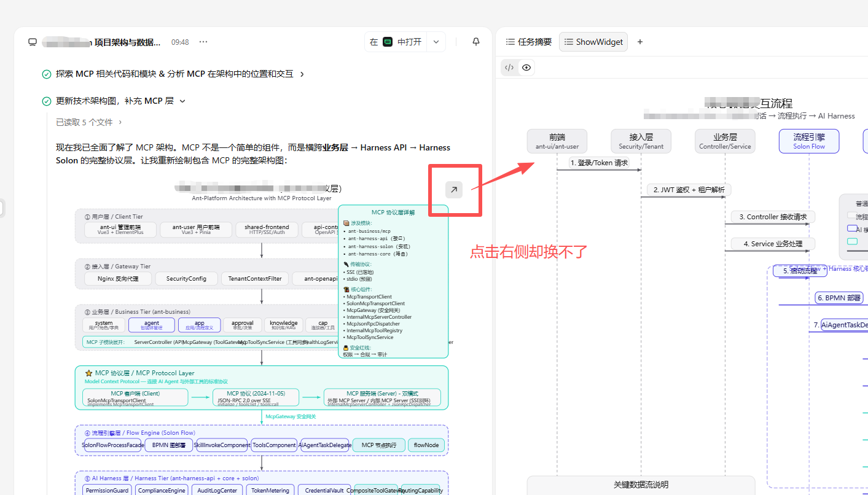
Task: Click the 前端 ant-ui/ant-user node in the flow
Action: [557, 141]
